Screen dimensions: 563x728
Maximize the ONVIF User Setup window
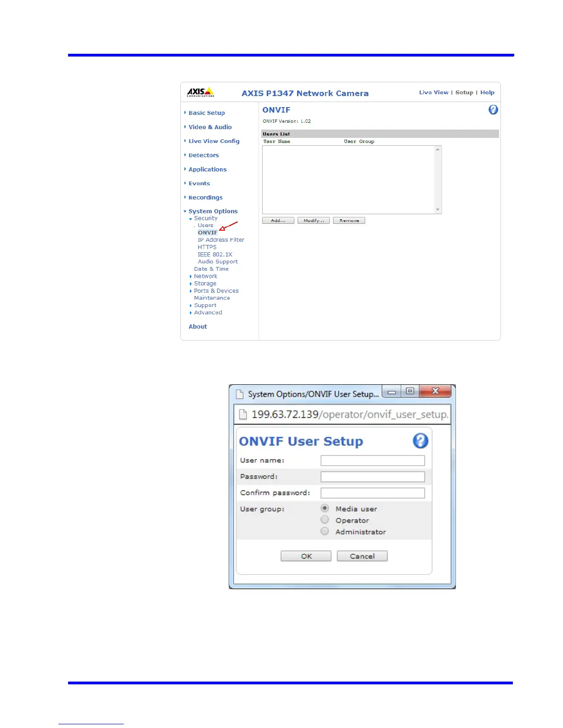pyautogui.click(x=410, y=392)
